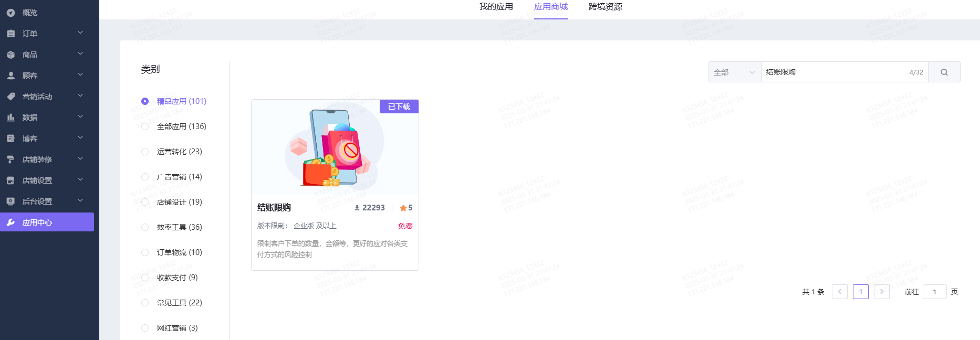The width and height of the screenshot is (980, 340).
Task: Click page number 1 button
Action: coord(861,292)
